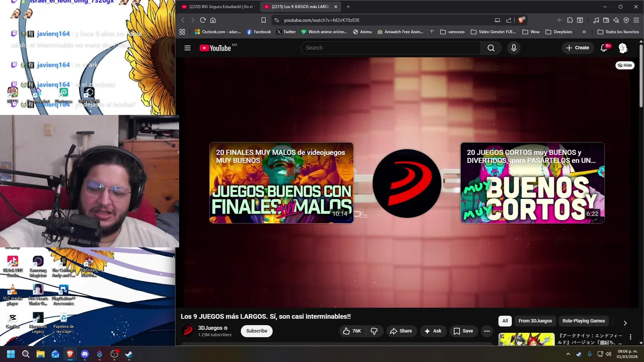Select Los 9 JUEGOS más LARGOS tab
This screenshot has height=362, width=644.
point(300,7)
